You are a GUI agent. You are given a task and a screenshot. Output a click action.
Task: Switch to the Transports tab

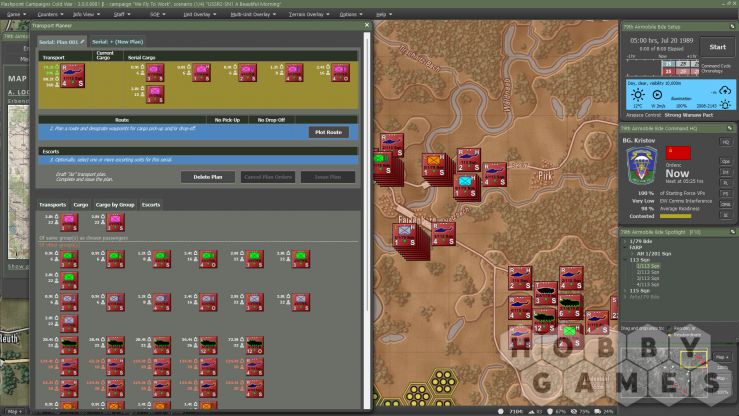pos(52,204)
